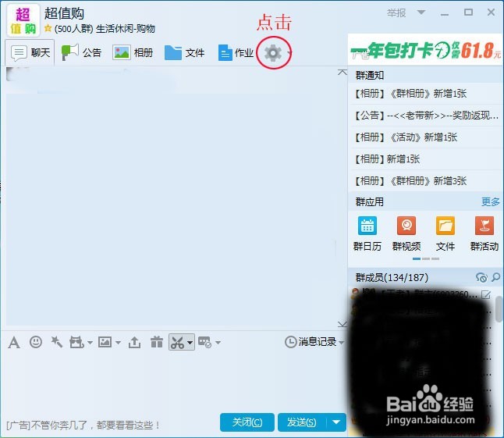Viewport: 504px width, 438px height.
Task: Select the second page dot of group apps
Action: pos(426,259)
